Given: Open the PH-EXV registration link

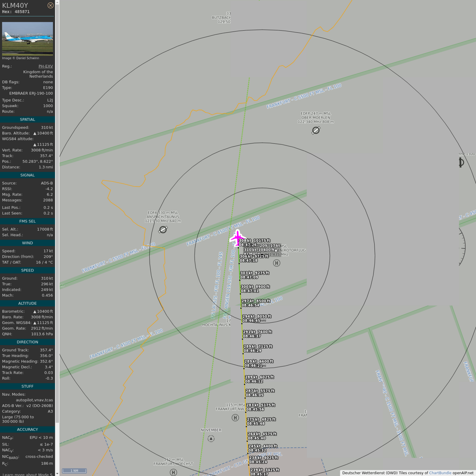Looking at the screenshot, I should (x=46, y=66).
